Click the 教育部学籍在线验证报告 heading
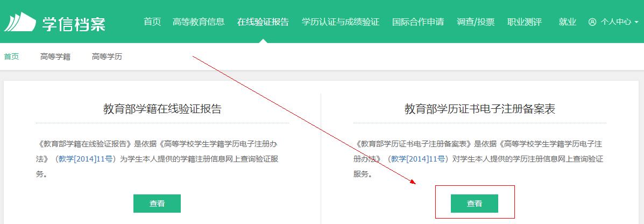 [162, 109]
